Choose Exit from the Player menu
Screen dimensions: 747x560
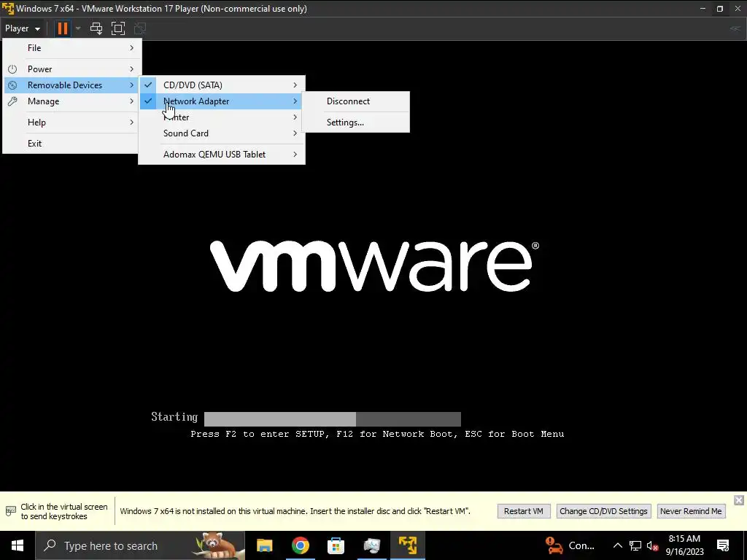pos(72,144)
